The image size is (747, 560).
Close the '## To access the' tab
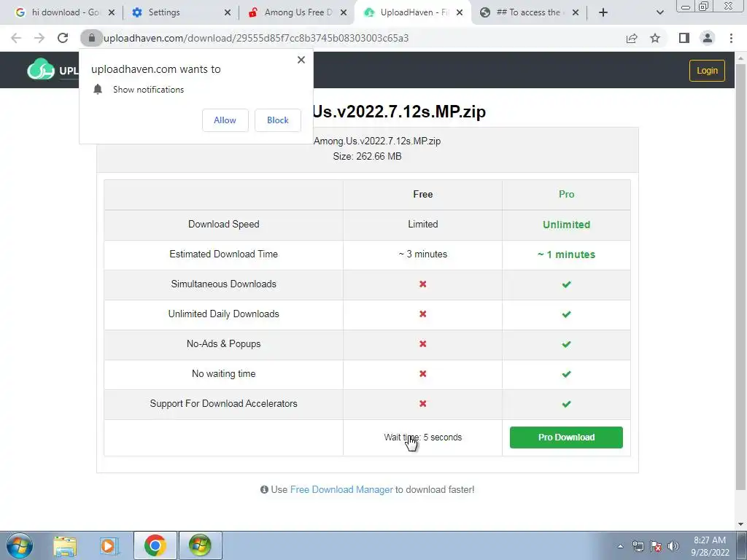pyautogui.click(x=576, y=12)
